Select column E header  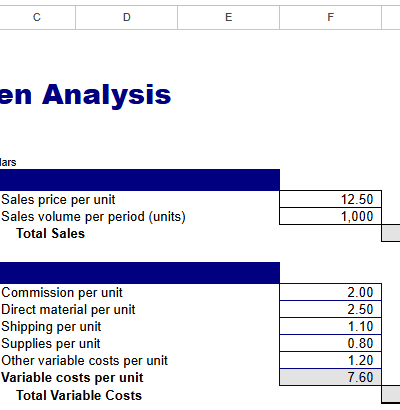229,17
